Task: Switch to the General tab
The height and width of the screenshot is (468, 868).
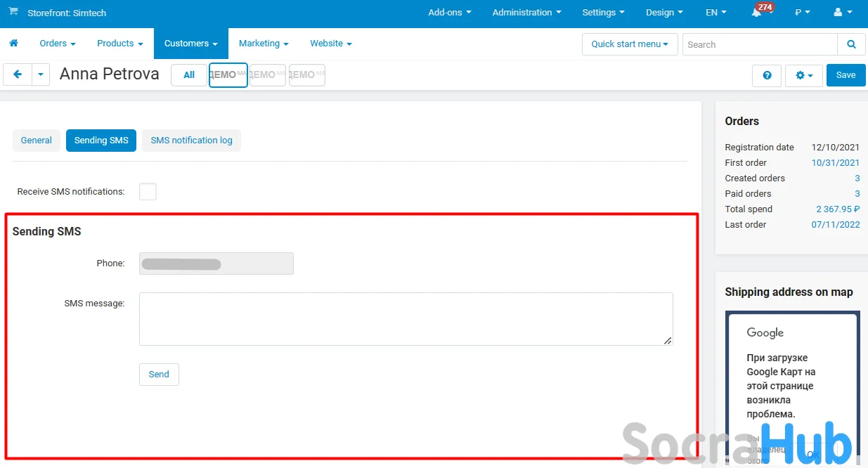Action: pyautogui.click(x=37, y=141)
